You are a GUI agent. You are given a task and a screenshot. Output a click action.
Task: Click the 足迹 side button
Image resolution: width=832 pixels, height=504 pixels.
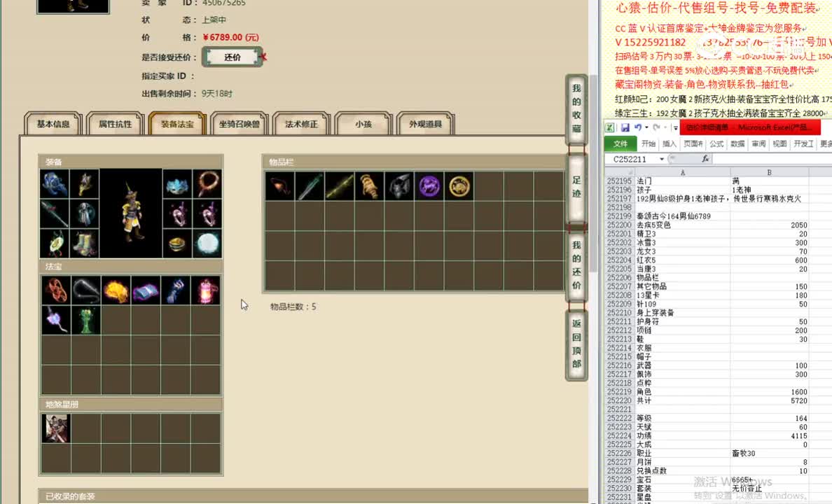point(576,188)
